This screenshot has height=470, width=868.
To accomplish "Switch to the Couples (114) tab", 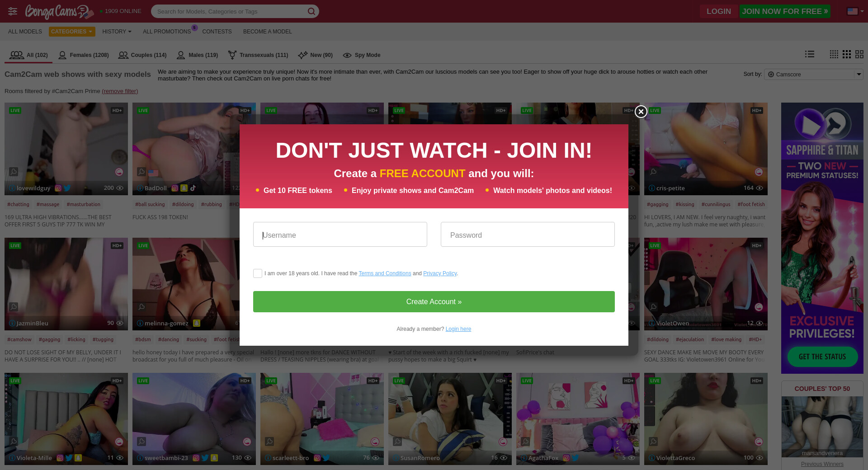I will (142, 55).
